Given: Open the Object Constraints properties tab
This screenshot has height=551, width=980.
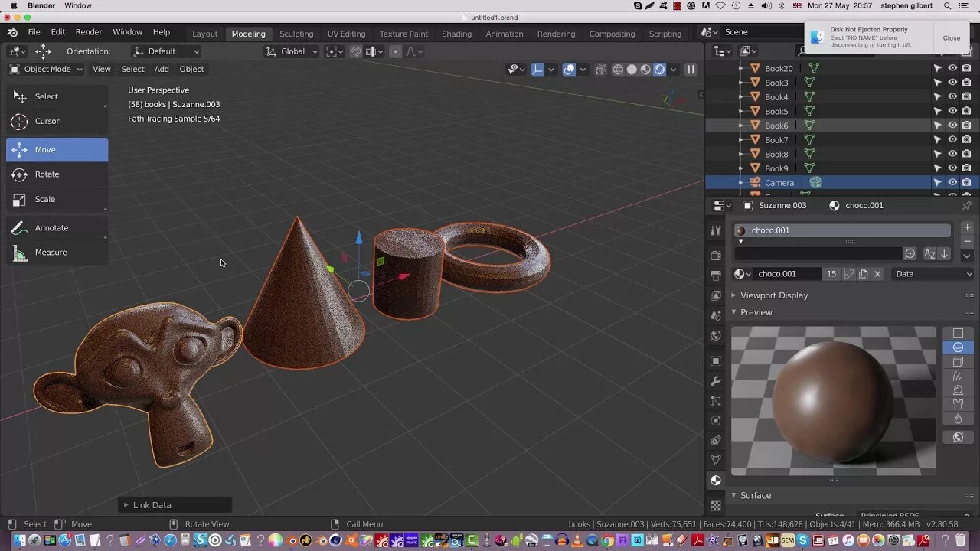Looking at the screenshot, I should coord(716,441).
